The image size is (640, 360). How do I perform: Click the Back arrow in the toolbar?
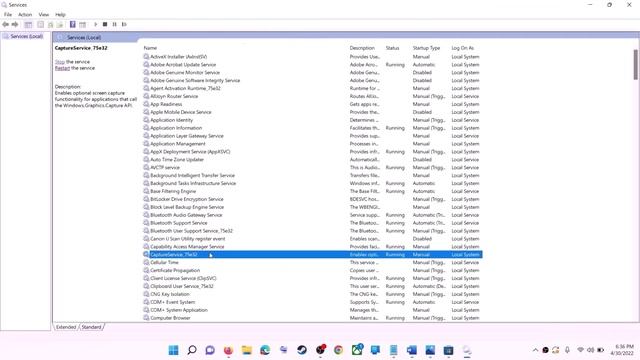coord(5,24)
